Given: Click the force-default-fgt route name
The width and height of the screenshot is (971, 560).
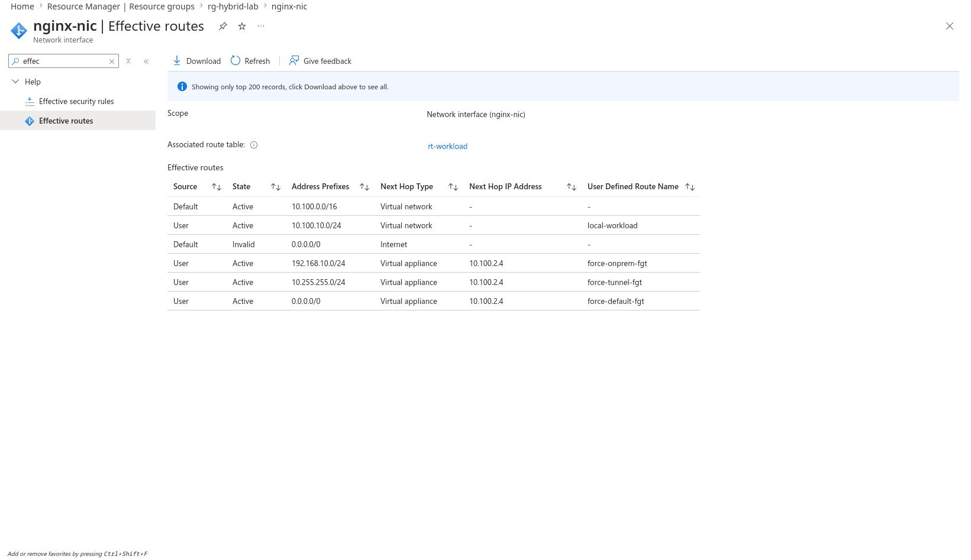Looking at the screenshot, I should click(616, 301).
